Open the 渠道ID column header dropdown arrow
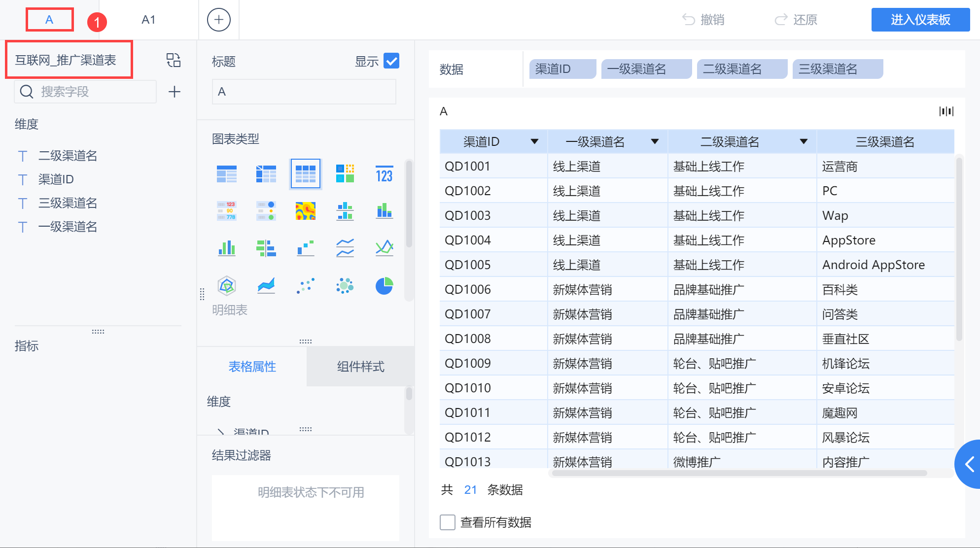The width and height of the screenshot is (980, 548). click(x=534, y=142)
